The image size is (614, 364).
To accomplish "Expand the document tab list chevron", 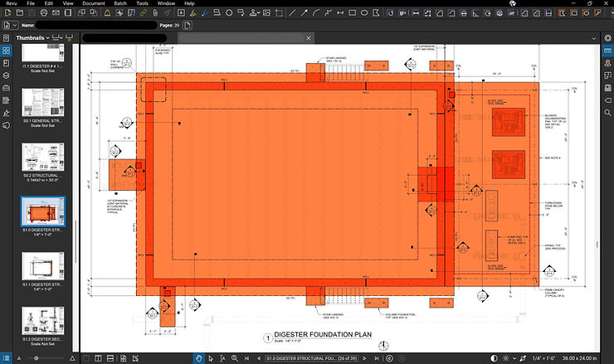I will 593,38.
